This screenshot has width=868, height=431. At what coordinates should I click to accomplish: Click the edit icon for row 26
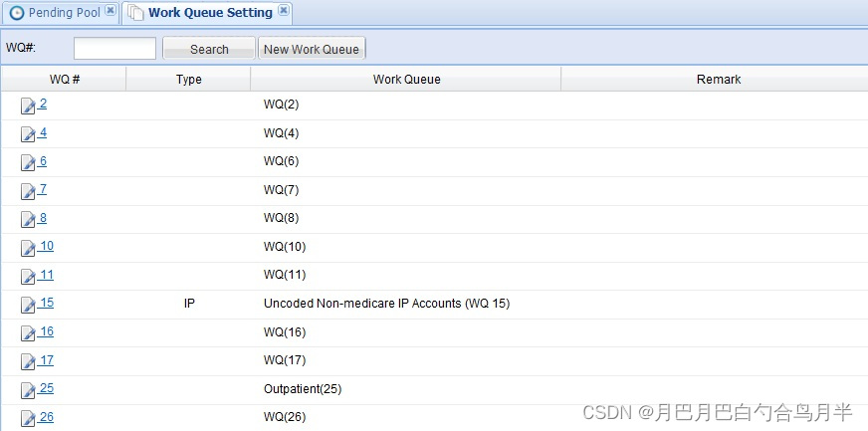tap(28, 419)
